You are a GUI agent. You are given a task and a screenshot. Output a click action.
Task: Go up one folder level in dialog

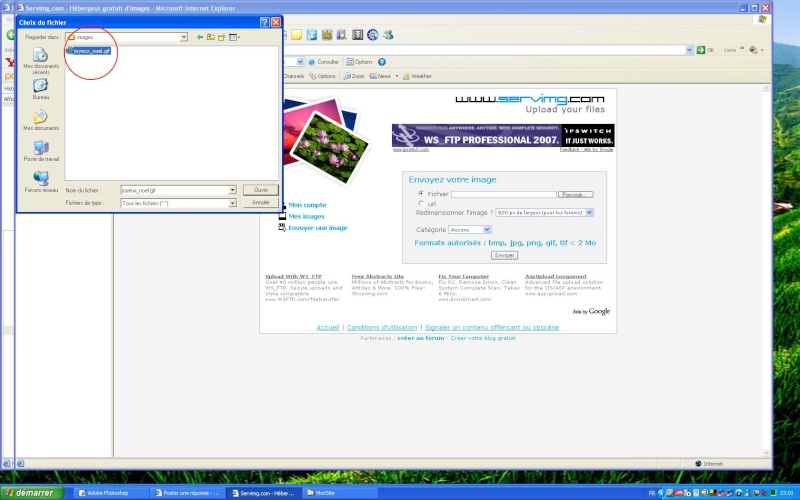[211, 37]
